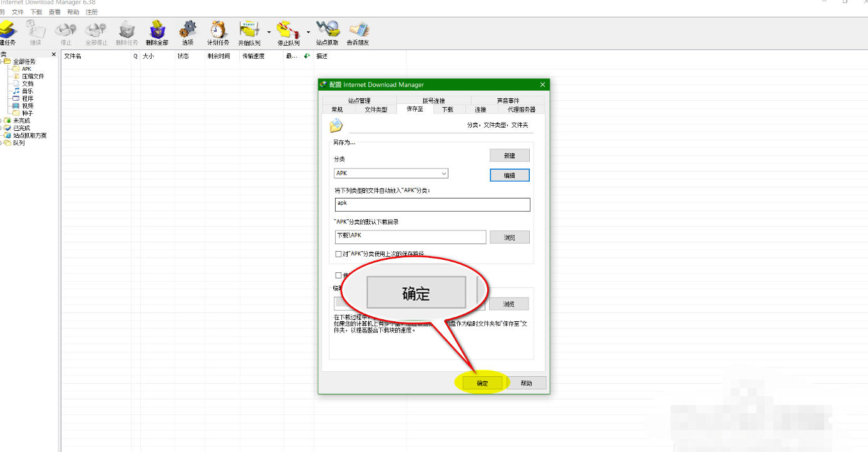The width and height of the screenshot is (868, 452).
Task: Click the 新建 button in dialog
Action: click(510, 155)
